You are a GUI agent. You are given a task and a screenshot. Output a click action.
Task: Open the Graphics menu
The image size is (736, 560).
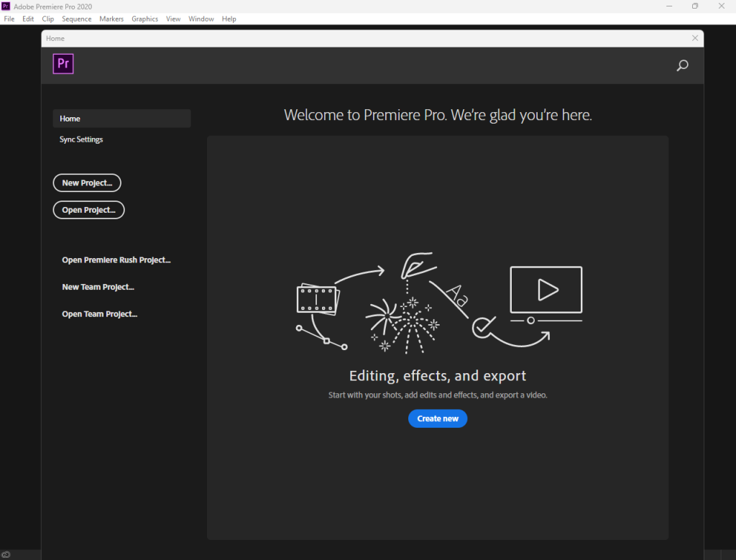coord(144,19)
